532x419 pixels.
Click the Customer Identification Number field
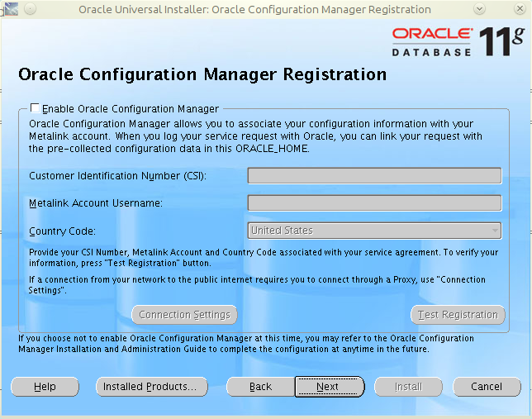point(374,175)
